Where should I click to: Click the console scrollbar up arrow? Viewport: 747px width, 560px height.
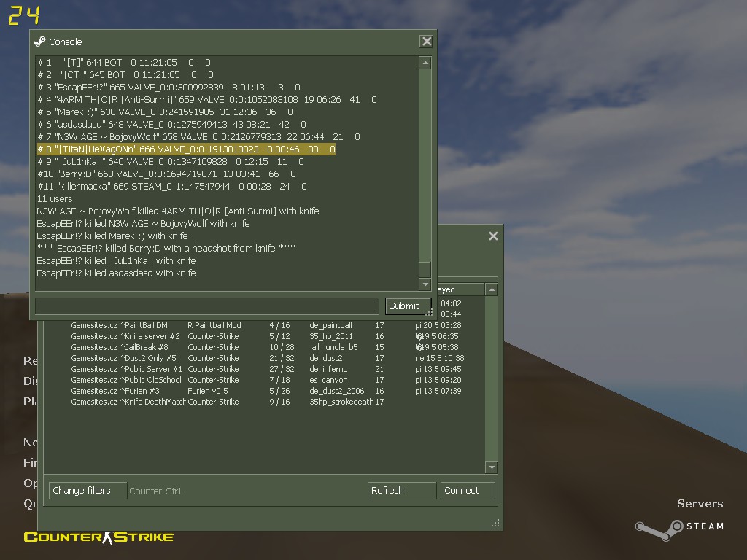[x=425, y=63]
